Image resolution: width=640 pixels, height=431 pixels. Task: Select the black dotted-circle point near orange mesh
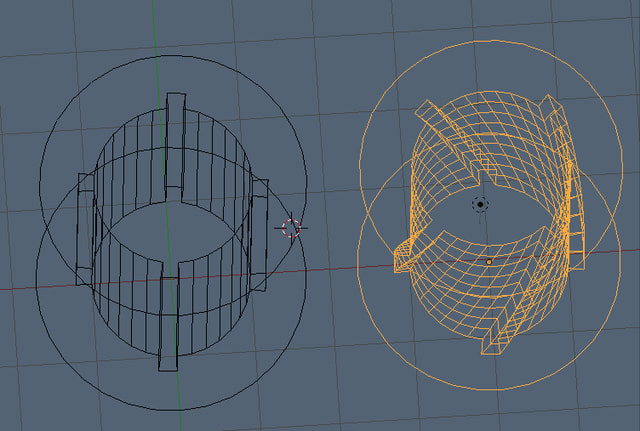click(480, 204)
